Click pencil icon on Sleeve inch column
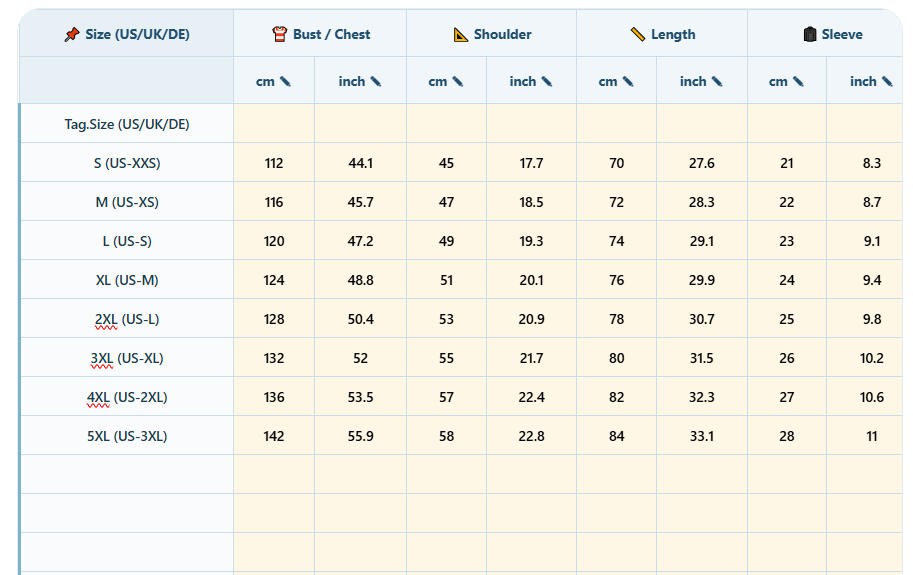Screen dimensions: 913x575 pyautogui.click(x=887, y=81)
